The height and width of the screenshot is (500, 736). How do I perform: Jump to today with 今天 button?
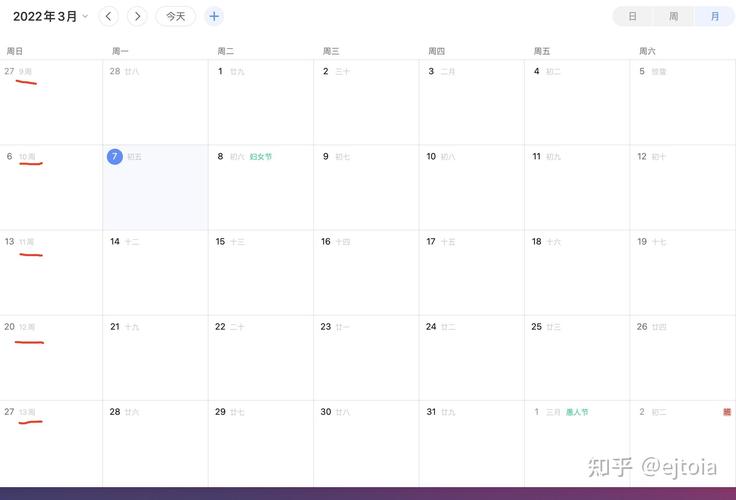coord(175,16)
